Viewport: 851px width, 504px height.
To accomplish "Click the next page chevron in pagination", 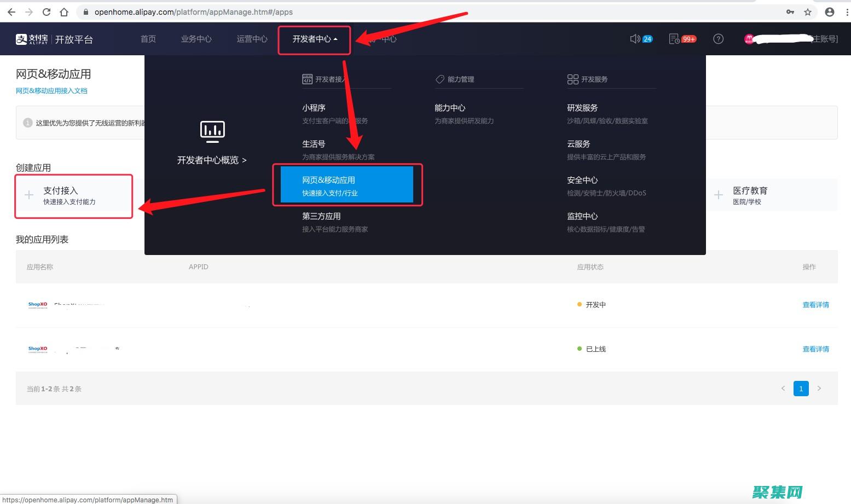I will tap(819, 388).
